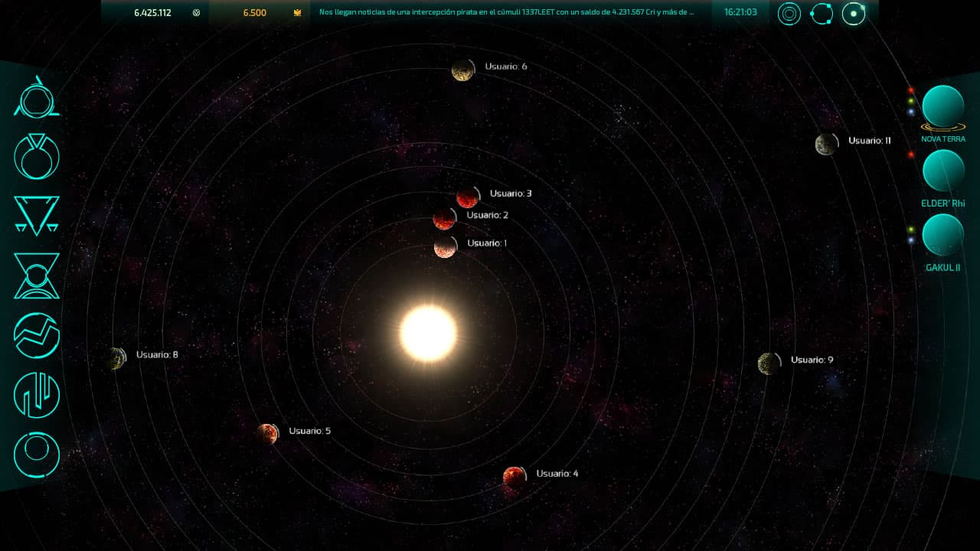Open the triangle-in-circle menu icon in the left sidebar
Screen dimensions: 980x551
[x=36, y=97]
